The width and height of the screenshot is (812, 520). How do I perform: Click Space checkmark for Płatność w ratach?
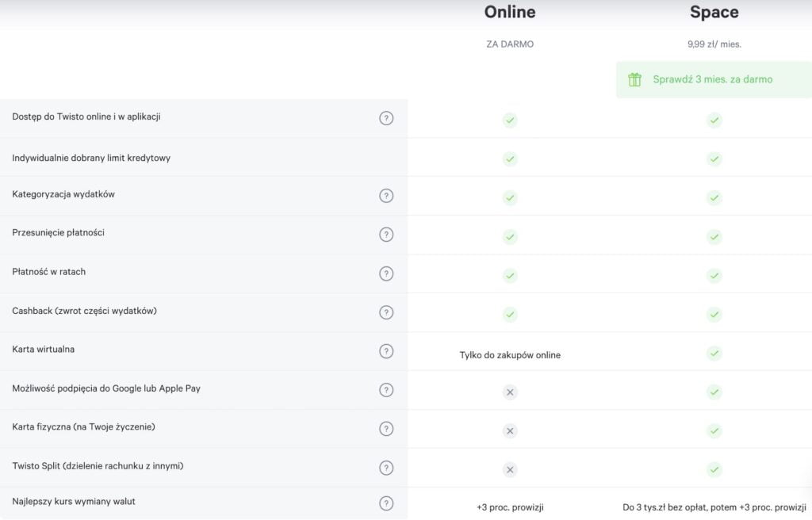coord(714,276)
